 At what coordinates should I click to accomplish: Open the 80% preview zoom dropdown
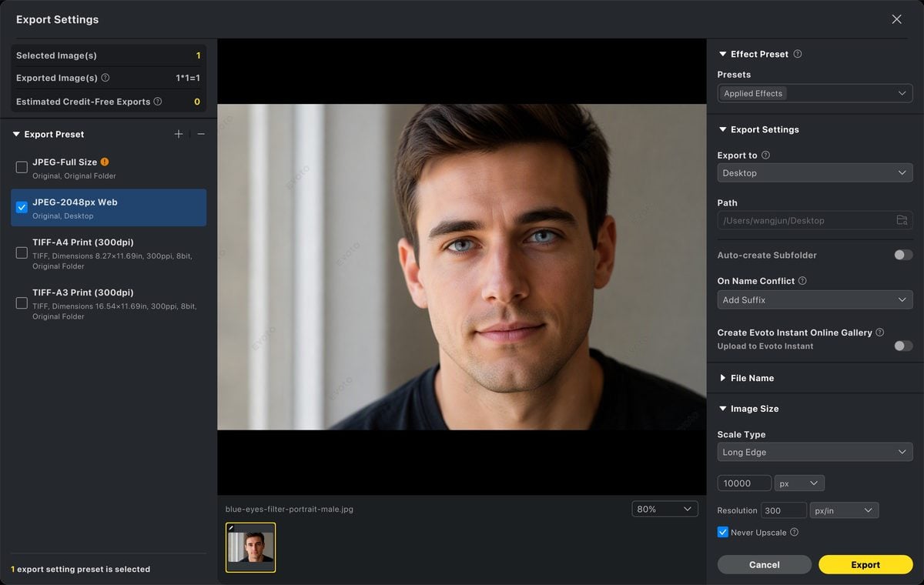coord(665,509)
